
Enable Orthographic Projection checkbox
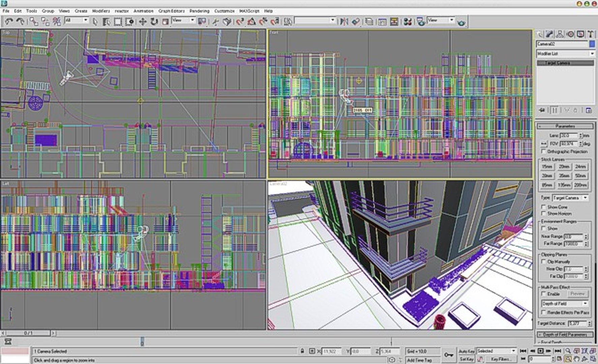click(543, 152)
